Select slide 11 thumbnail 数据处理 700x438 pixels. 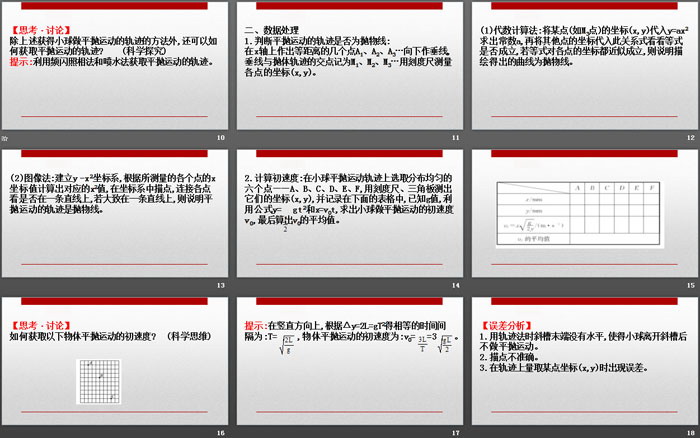[350, 66]
